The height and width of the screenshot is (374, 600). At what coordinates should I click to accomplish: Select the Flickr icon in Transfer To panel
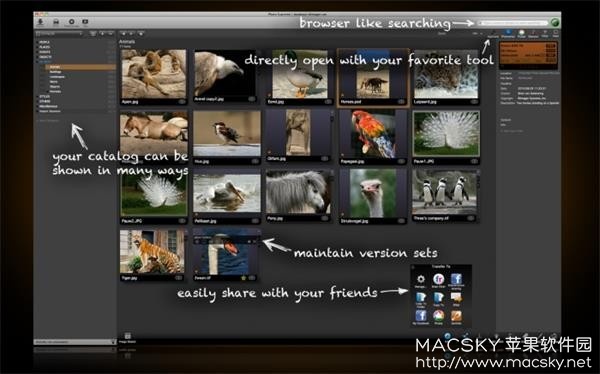point(438,279)
